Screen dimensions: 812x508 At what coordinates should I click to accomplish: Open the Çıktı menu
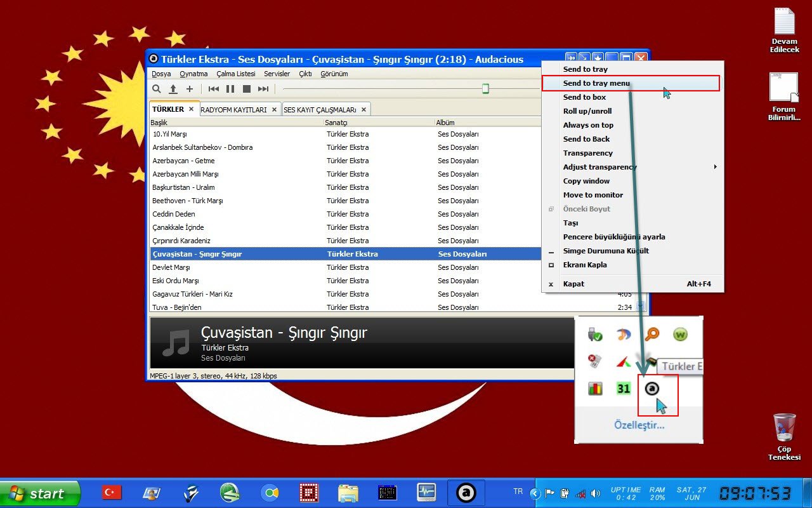[305, 74]
